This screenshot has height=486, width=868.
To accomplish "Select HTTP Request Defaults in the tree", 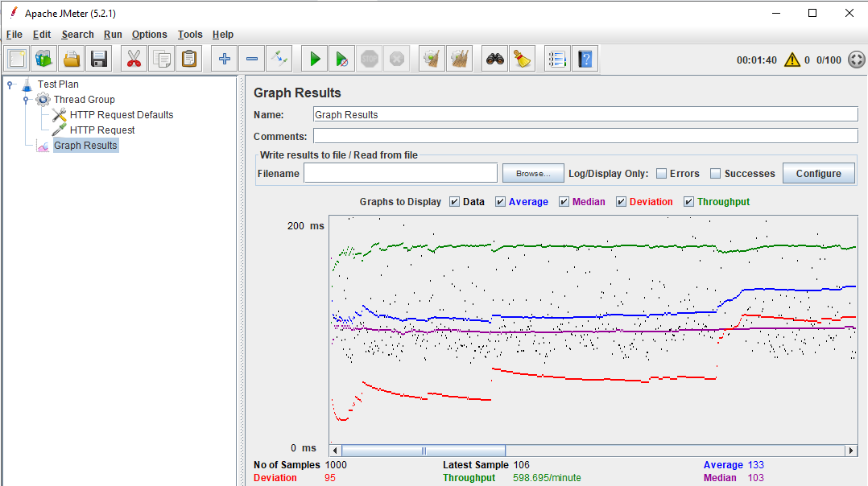I will [121, 114].
